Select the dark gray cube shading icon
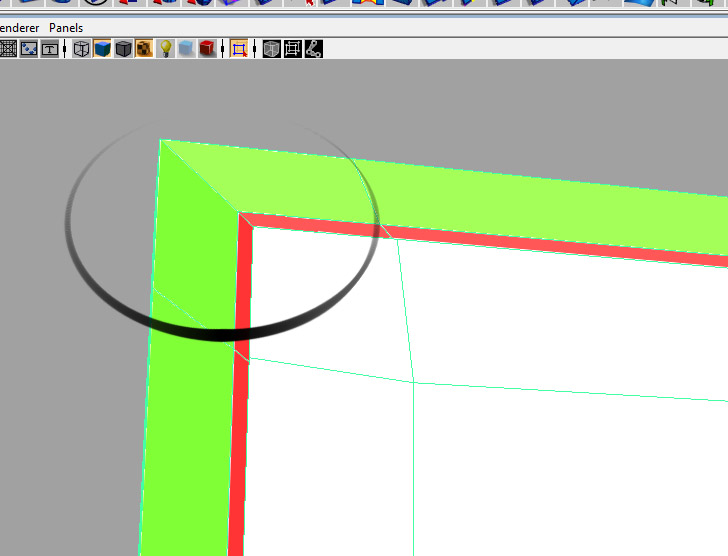 coord(124,49)
